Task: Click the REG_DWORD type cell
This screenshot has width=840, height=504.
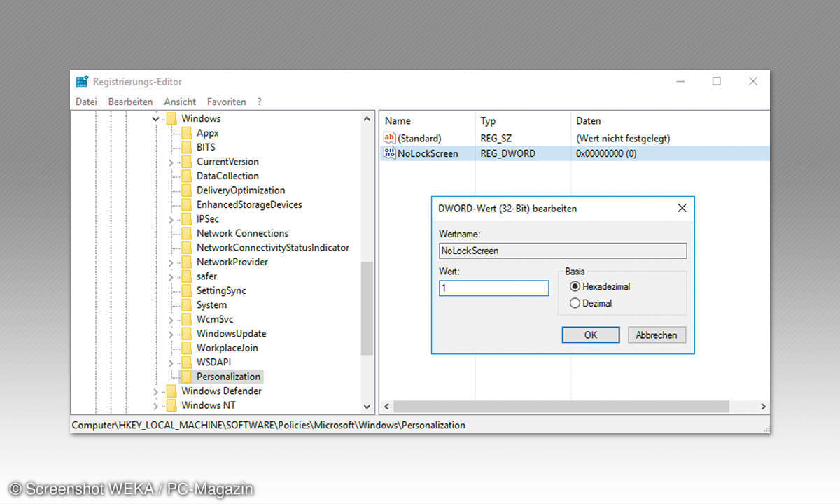Action: (507, 153)
